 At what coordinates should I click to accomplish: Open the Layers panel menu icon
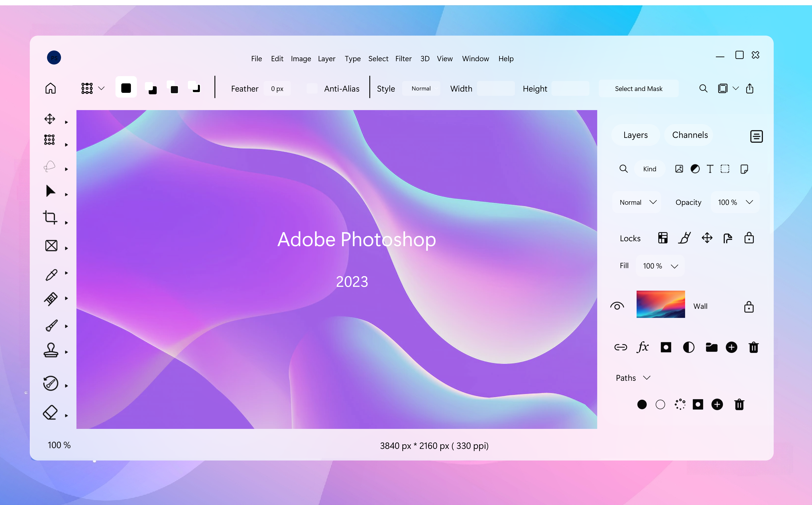(756, 136)
